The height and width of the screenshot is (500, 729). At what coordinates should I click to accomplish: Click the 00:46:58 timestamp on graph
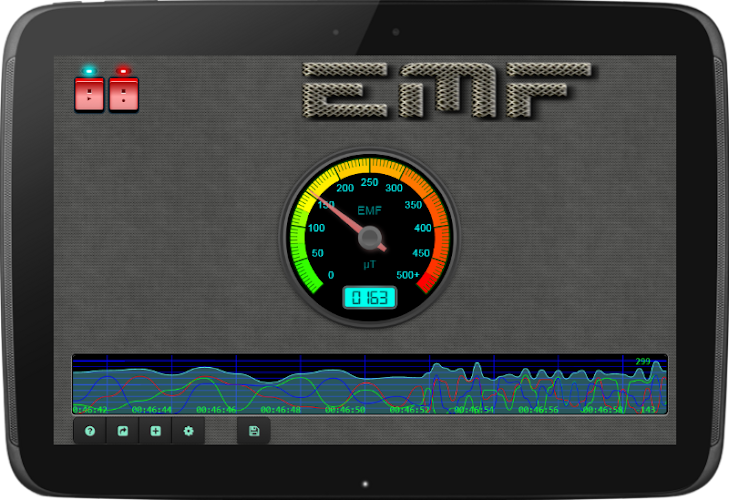click(603, 410)
